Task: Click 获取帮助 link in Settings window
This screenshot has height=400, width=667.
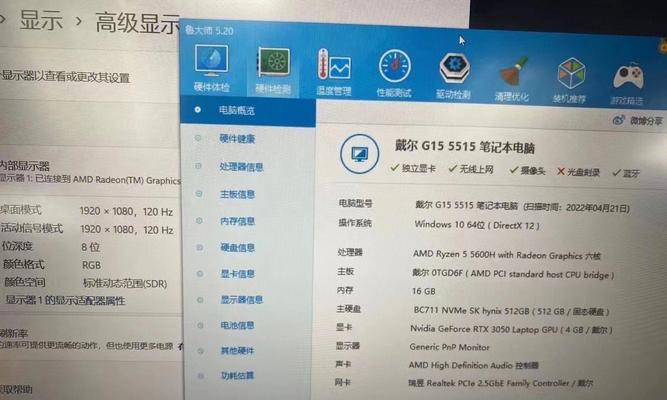Action: [x=16, y=389]
